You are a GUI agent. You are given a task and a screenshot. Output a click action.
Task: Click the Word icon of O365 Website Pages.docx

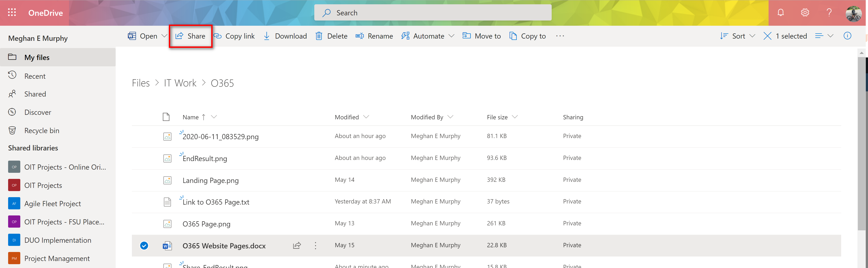pyautogui.click(x=167, y=246)
